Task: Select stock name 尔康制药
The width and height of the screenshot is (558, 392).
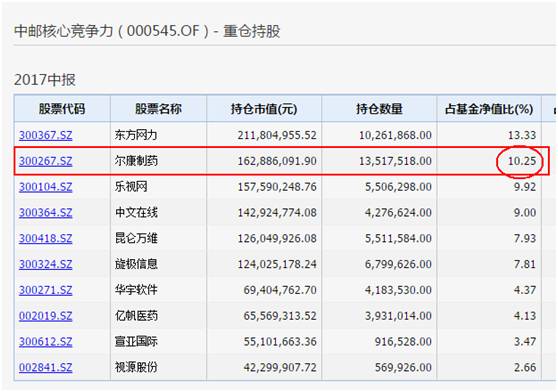Action: click(x=136, y=161)
